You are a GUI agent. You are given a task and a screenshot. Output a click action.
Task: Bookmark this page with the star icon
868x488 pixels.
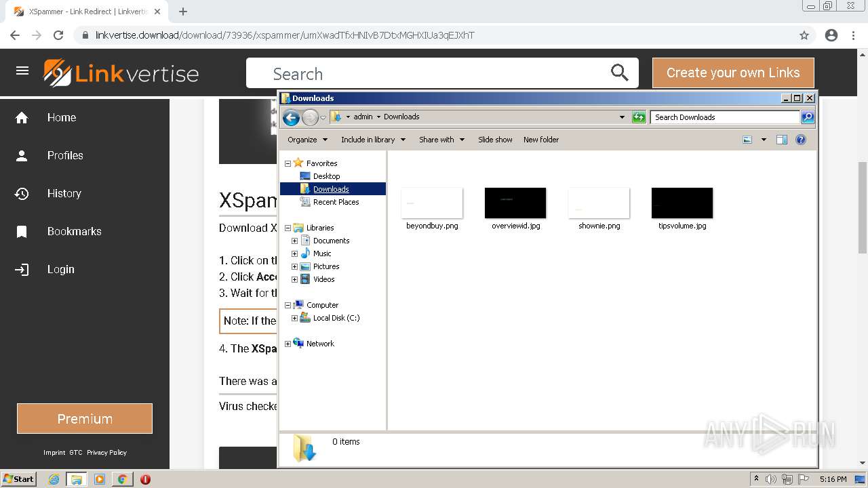(x=804, y=35)
